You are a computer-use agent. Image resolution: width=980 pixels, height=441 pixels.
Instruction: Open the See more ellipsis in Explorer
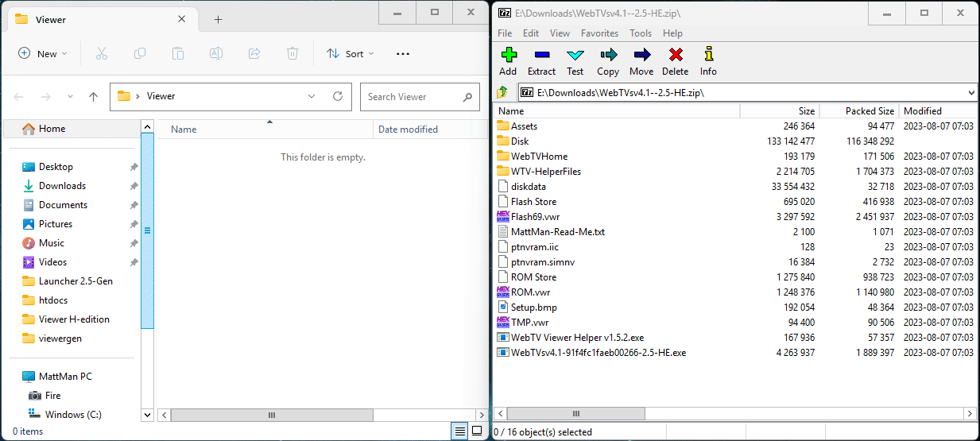click(x=403, y=54)
